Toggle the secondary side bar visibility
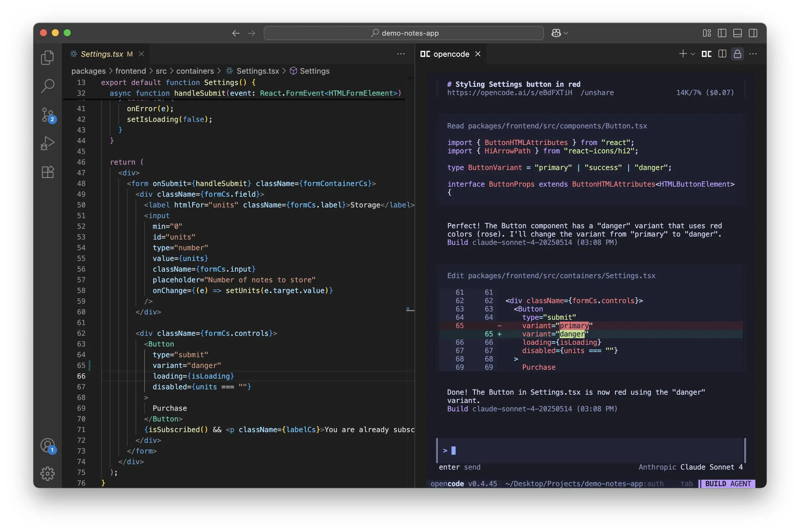 753,33
